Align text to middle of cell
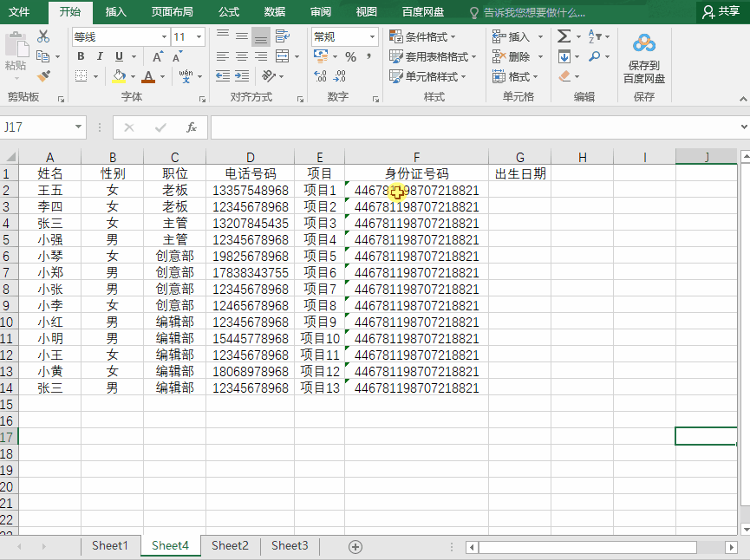 (x=242, y=36)
